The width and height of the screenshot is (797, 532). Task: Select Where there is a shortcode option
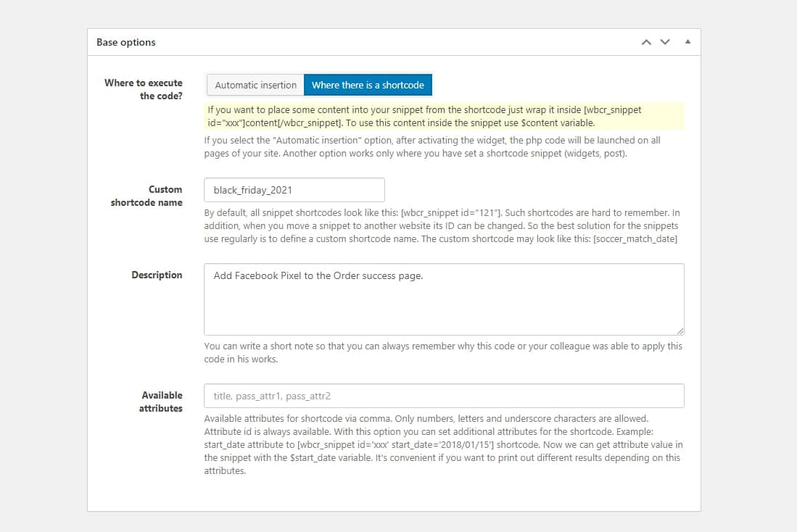click(368, 85)
